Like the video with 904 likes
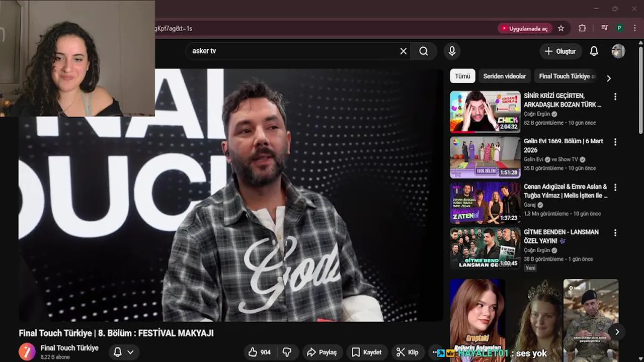 [x=260, y=352]
